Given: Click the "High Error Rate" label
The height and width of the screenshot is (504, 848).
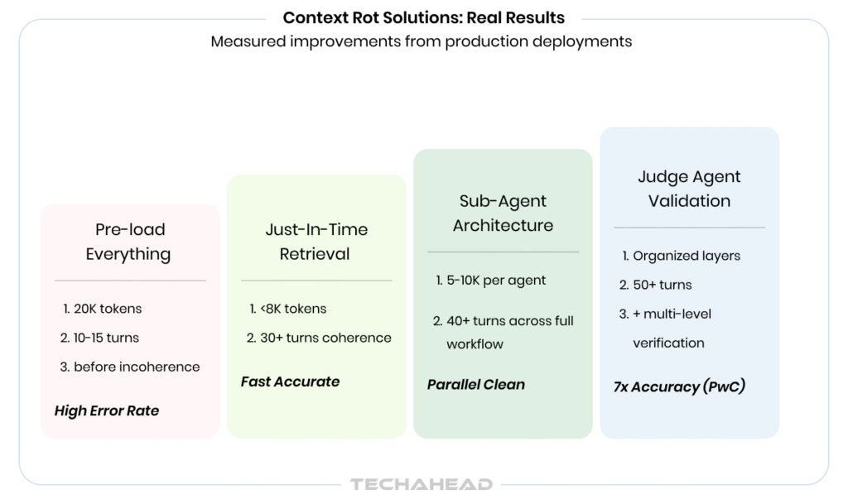Looking at the screenshot, I should click(107, 410).
